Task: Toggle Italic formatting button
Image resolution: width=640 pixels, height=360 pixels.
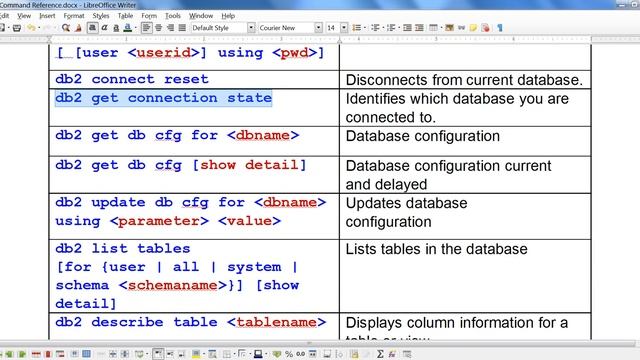Action: (104, 28)
